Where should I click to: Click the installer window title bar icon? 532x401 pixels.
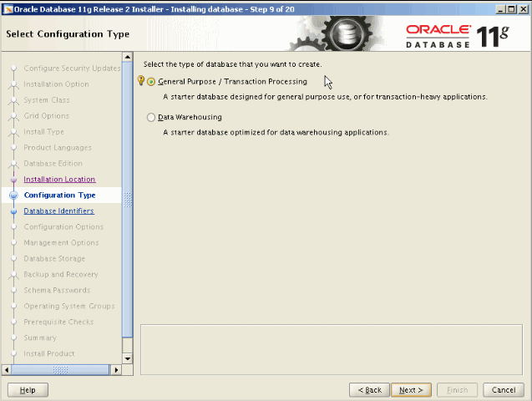(8, 9)
